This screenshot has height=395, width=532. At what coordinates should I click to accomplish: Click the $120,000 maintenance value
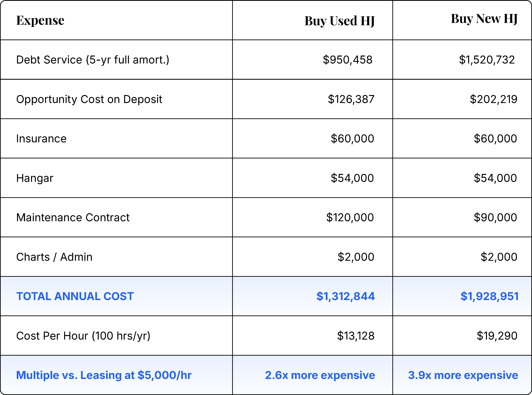coord(350,218)
